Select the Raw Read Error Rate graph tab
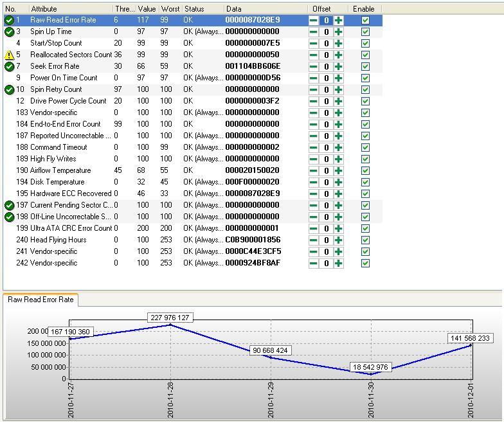Image resolution: width=504 pixels, height=423 pixels. tap(40, 300)
